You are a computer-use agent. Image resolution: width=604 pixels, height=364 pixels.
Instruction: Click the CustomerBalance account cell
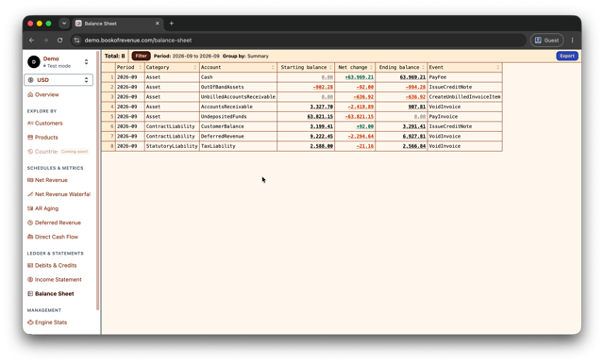[238, 126]
